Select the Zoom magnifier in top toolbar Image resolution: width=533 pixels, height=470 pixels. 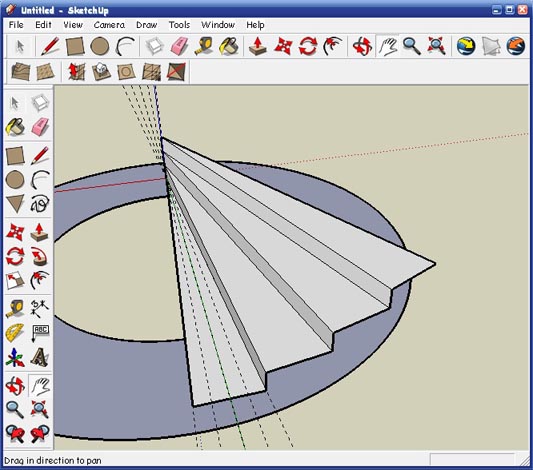click(x=412, y=46)
